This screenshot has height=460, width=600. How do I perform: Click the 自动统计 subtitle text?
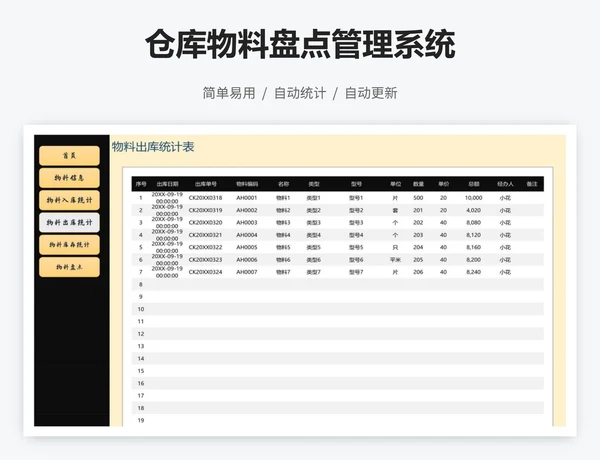[x=300, y=93]
